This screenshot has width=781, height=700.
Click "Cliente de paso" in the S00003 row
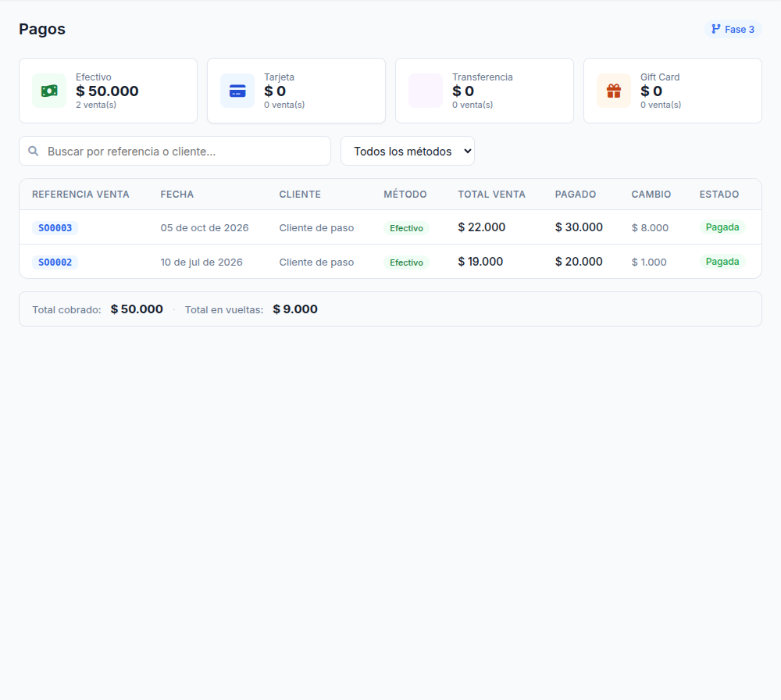[x=316, y=227]
